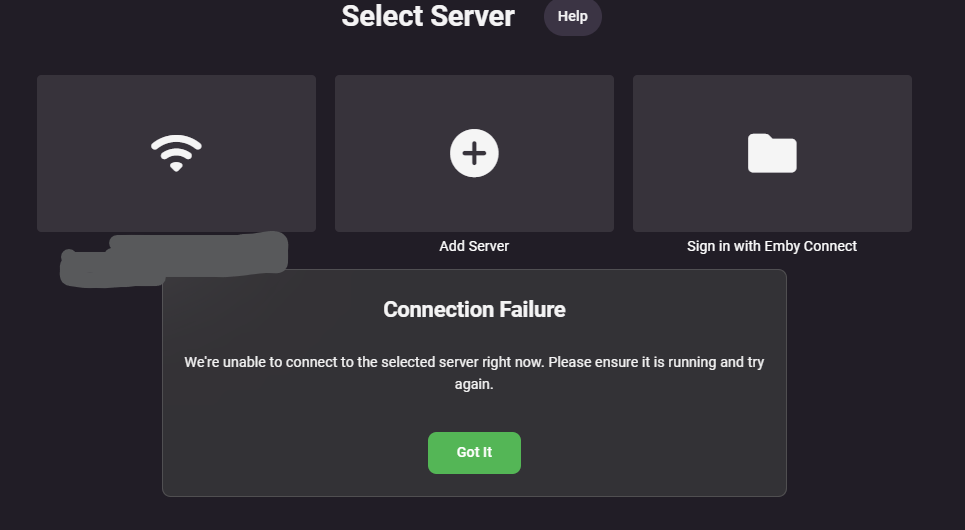Click empty dialog area below Got It button
Screen dimensions: 965x530
click(474, 484)
